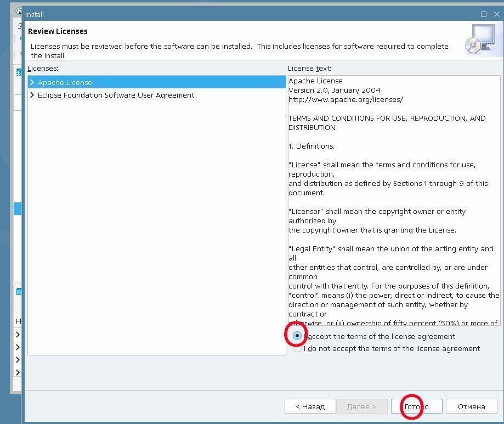Expand the bottom tree chevron behind the dialog
The height and width of the screenshot is (424, 504).
(18, 372)
